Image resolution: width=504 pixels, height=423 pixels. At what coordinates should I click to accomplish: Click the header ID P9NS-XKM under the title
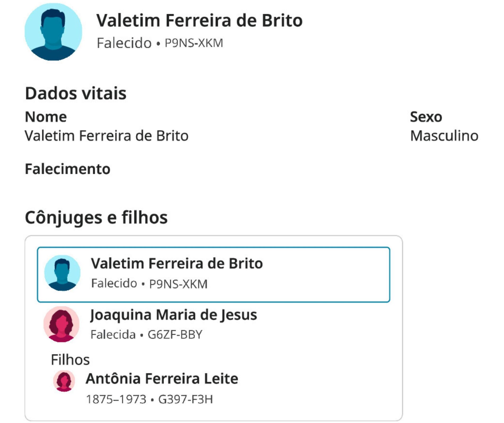click(x=194, y=43)
